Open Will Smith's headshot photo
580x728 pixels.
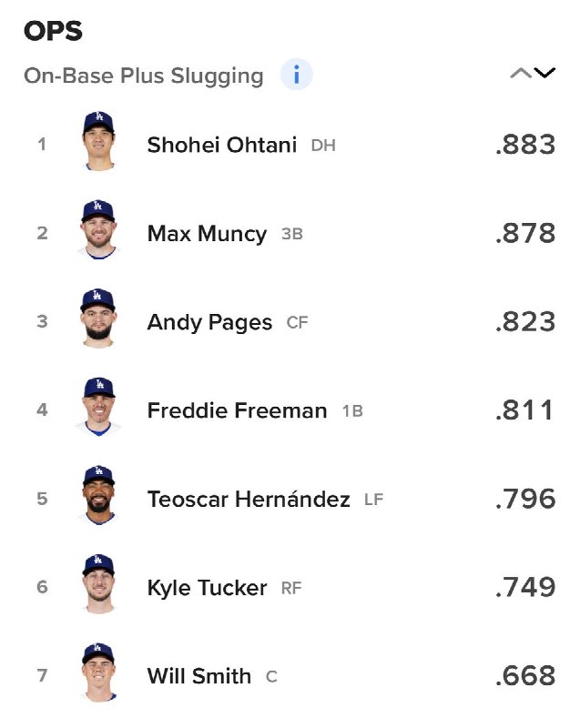point(98,672)
